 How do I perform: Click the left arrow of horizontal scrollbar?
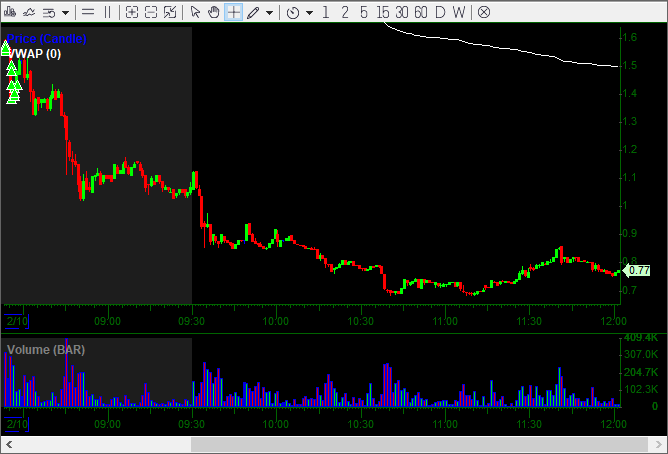click(x=9, y=445)
